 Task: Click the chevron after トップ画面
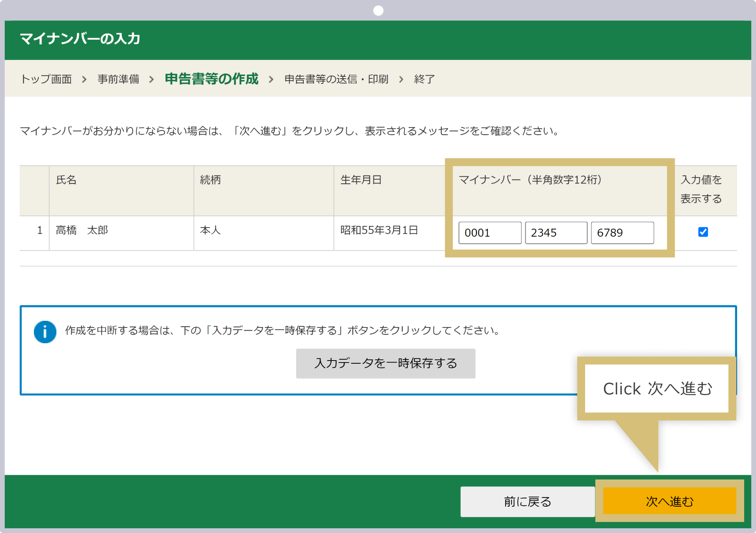coord(84,80)
